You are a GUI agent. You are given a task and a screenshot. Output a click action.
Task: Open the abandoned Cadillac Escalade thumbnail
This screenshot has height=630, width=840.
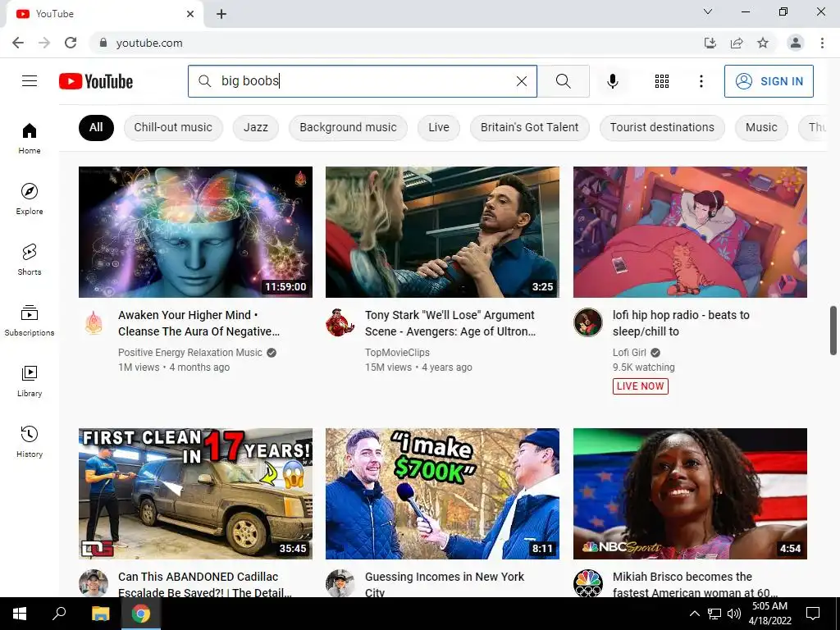(195, 493)
